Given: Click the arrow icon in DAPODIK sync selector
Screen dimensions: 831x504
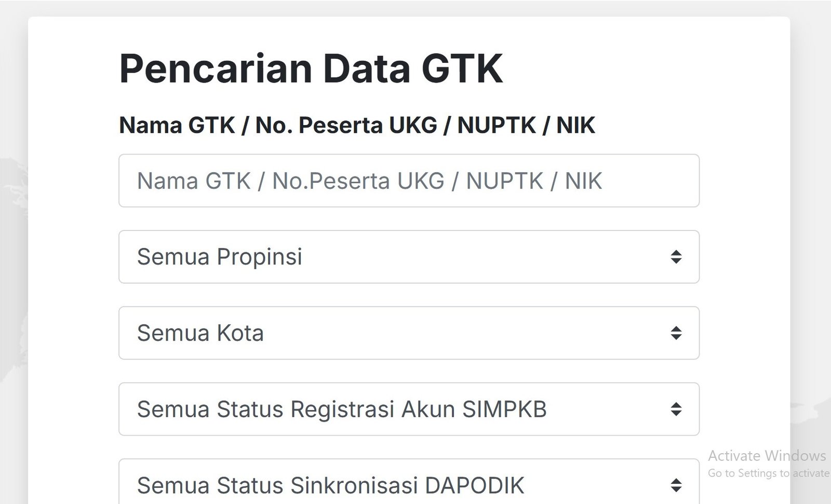Looking at the screenshot, I should click(676, 485).
